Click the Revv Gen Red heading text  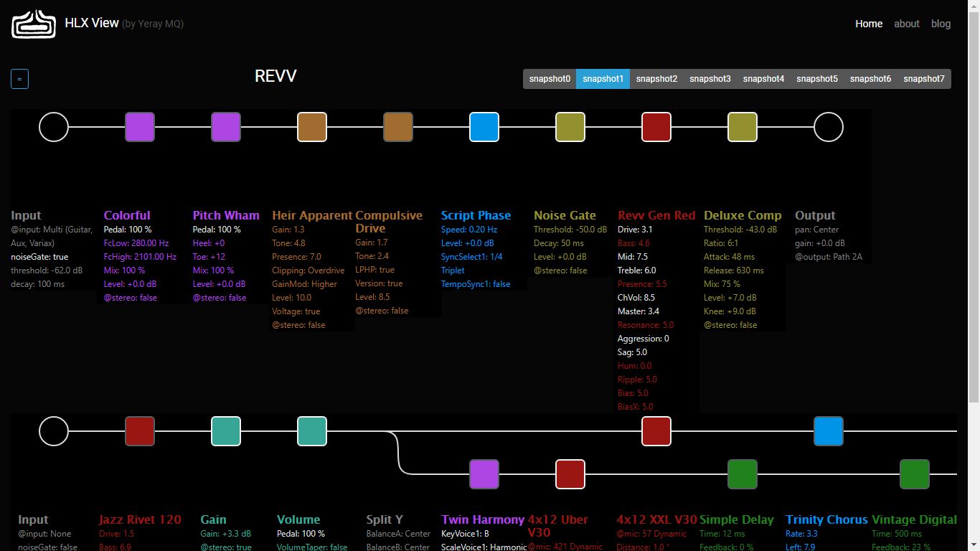(656, 215)
